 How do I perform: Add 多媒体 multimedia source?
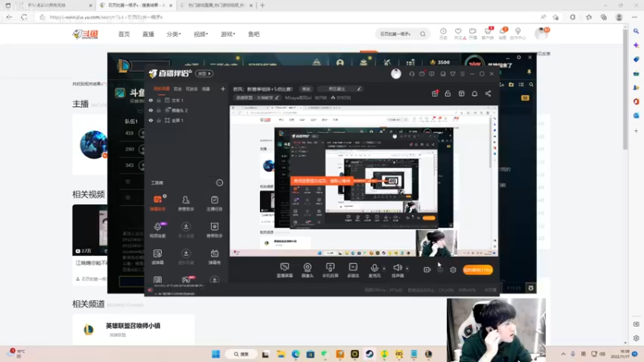(353, 270)
